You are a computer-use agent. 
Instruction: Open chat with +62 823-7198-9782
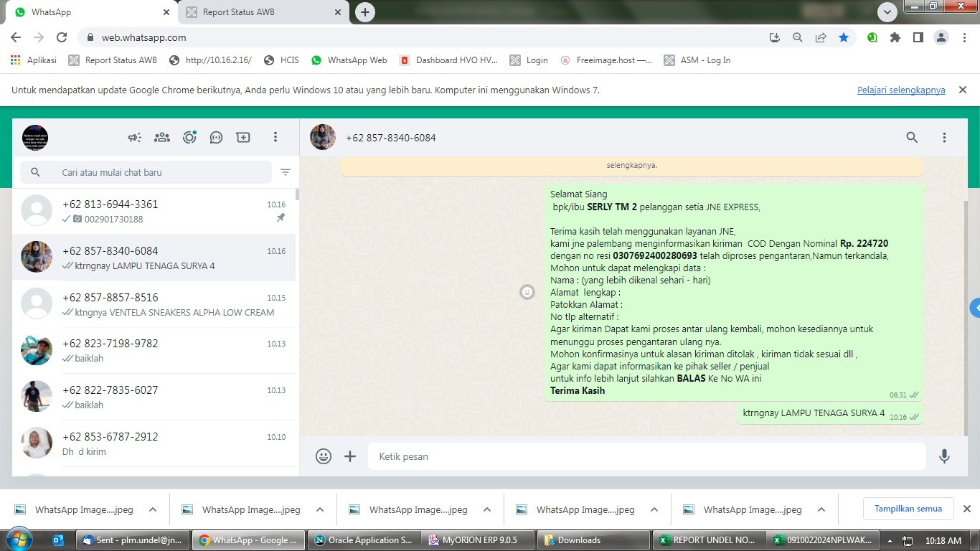pyautogui.click(x=154, y=351)
